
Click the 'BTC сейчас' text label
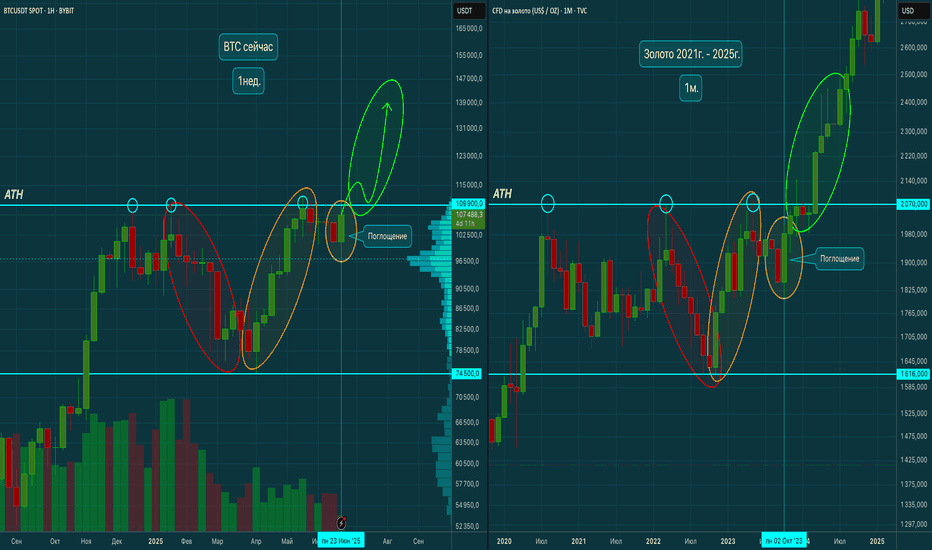(248, 47)
